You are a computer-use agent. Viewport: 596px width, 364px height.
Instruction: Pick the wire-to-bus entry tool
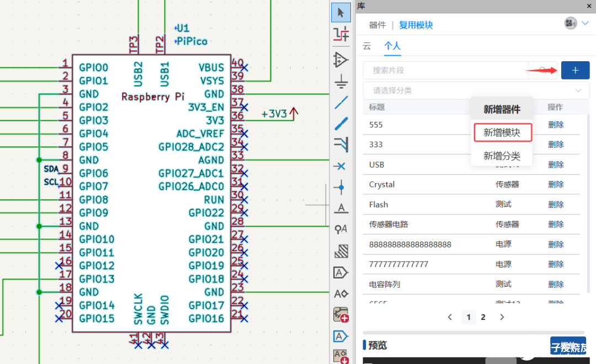click(341, 144)
